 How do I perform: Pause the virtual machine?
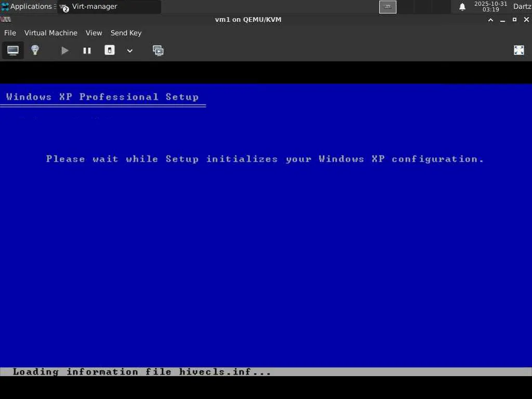pyautogui.click(x=87, y=50)
